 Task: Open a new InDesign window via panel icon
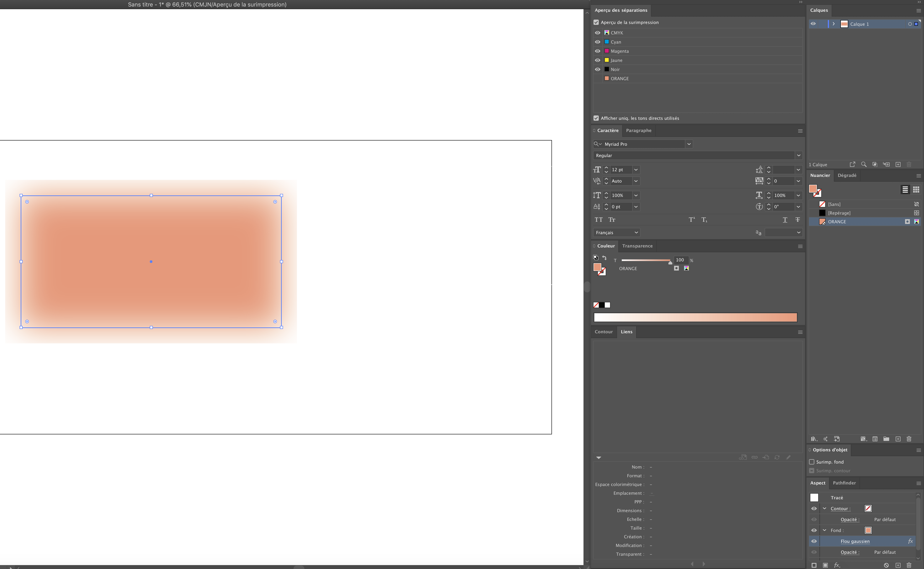[x=853, y=164]
